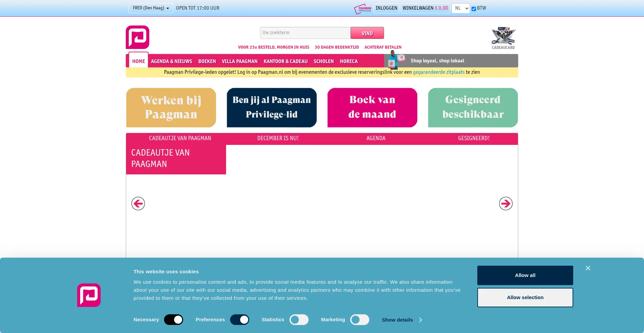The height and width of the screenshot is (333, 644).
Task: Expand Show details in cookie banner
Action: (401, 320)
